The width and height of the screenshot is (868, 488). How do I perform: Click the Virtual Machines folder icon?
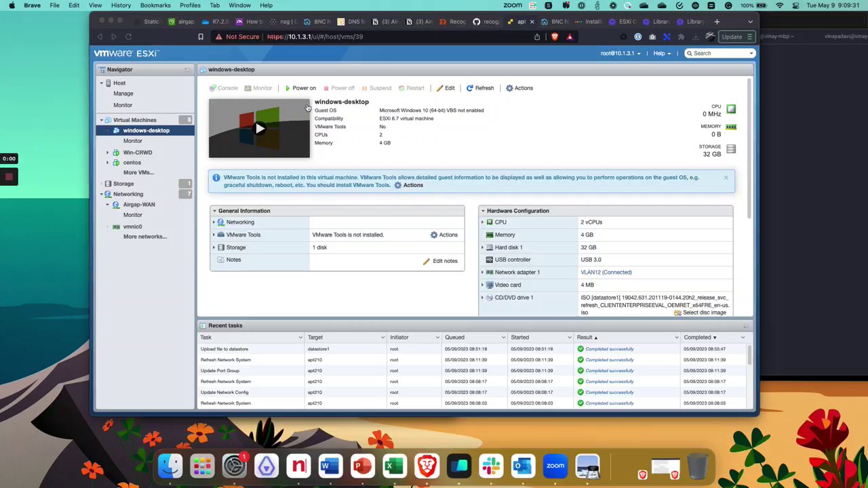pyautogui.click(x=108, y=120)
